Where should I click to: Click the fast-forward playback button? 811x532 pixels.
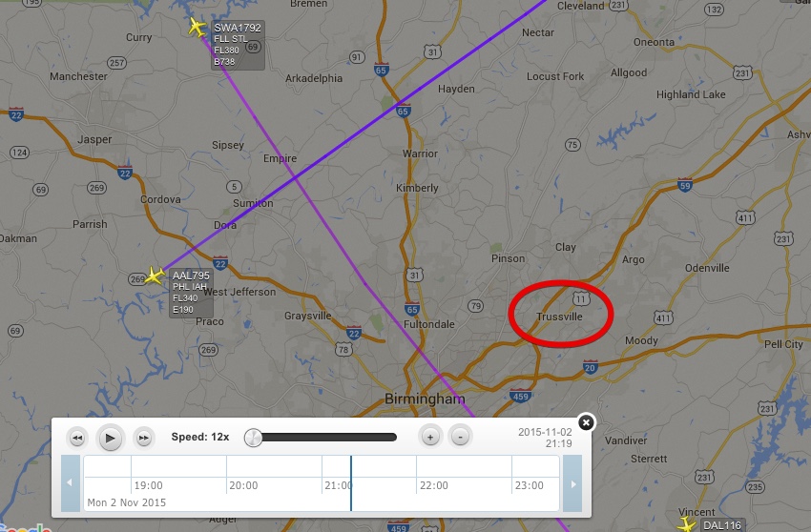(x=143, y=438)
